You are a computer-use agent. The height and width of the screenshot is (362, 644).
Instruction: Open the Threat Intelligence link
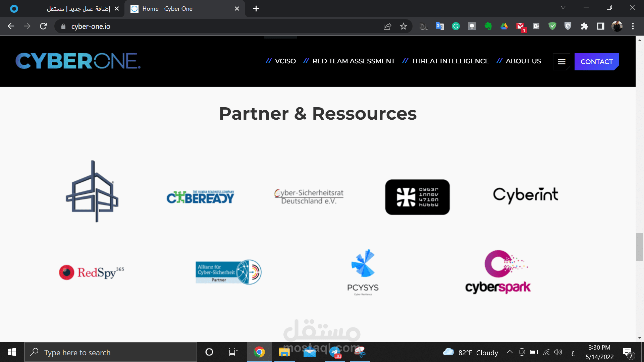point(450,61)
